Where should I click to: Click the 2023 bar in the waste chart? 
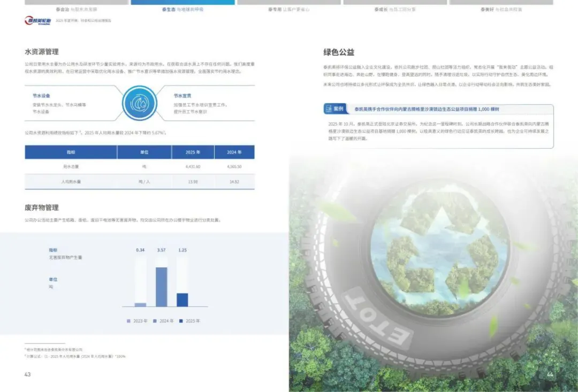(x=140, y=305)
